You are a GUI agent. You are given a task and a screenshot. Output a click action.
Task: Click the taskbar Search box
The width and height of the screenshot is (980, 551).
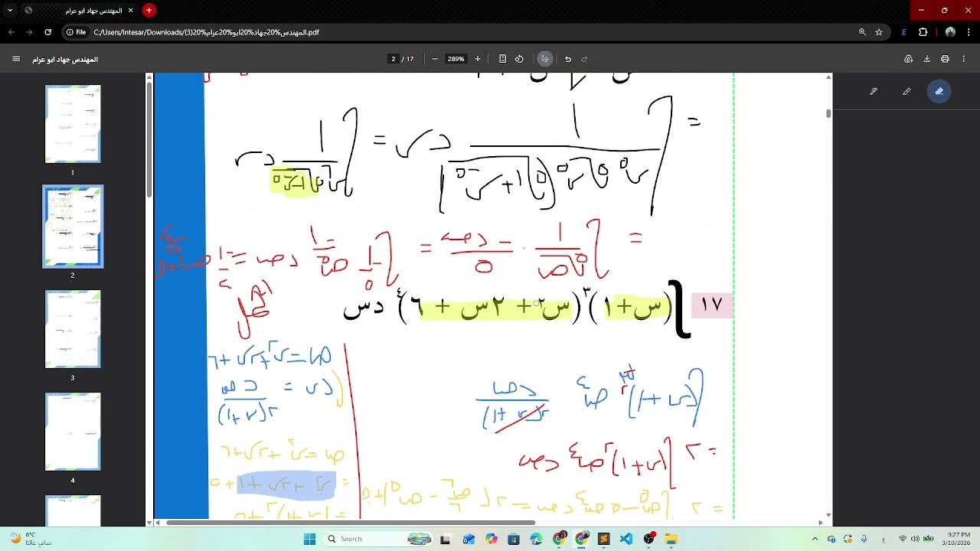pos(380,539)
